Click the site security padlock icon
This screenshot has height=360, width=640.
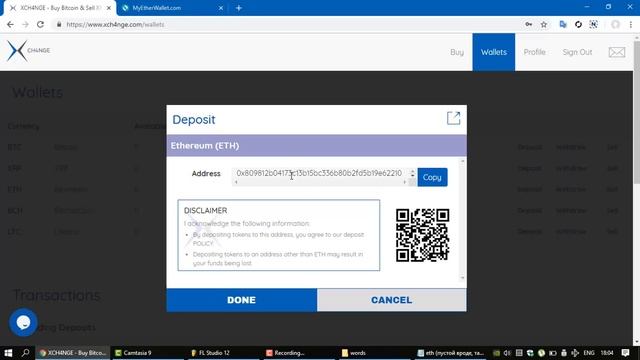[x=59, y=24]
